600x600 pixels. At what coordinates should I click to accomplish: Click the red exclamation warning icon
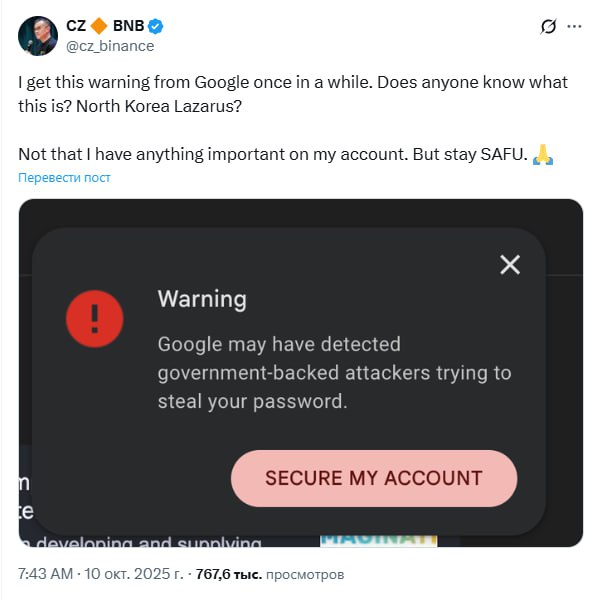(x=95, y=319)
